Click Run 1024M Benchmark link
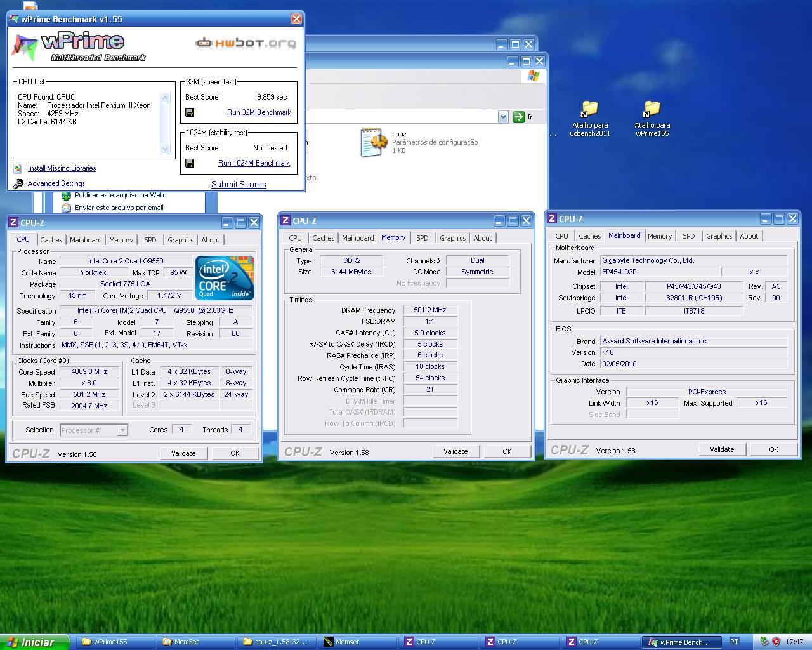The height and width of the screenshot is (650, 812). click(254, 163)
